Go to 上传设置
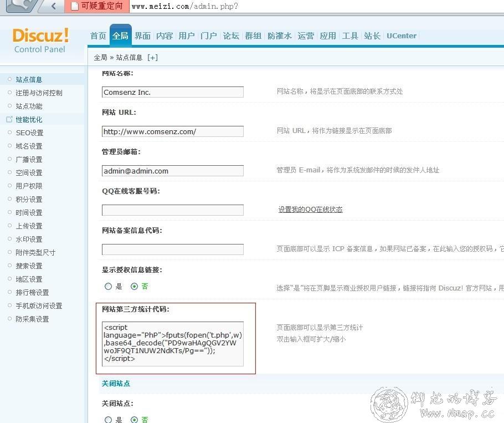The image size is (504, 423). 29,226
